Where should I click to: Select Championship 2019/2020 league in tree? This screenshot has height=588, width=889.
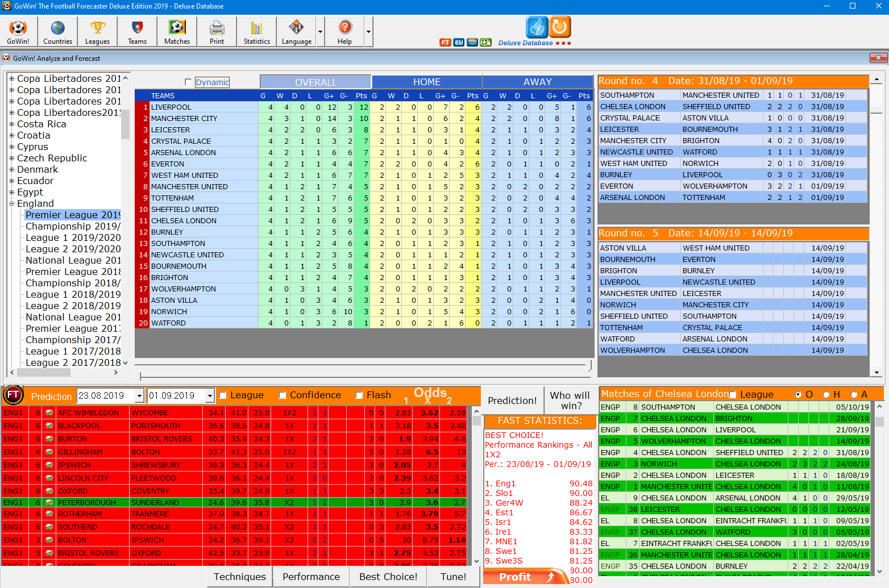pyautogui.click(x=73, y=226)
